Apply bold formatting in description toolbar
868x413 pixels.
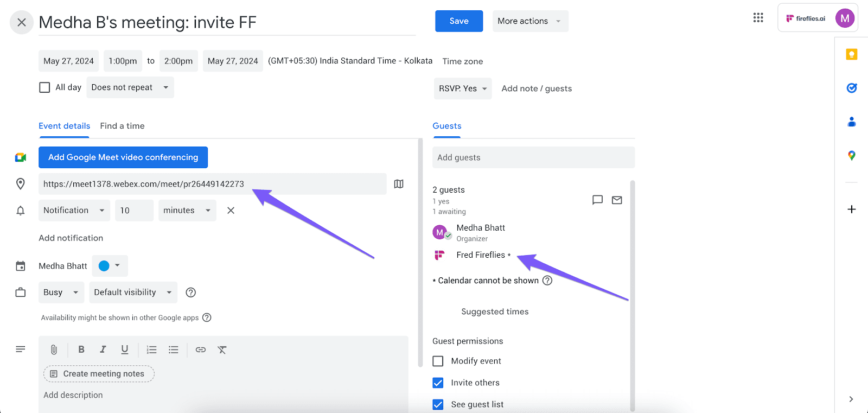pyautogui.click(x=81, y=350)
